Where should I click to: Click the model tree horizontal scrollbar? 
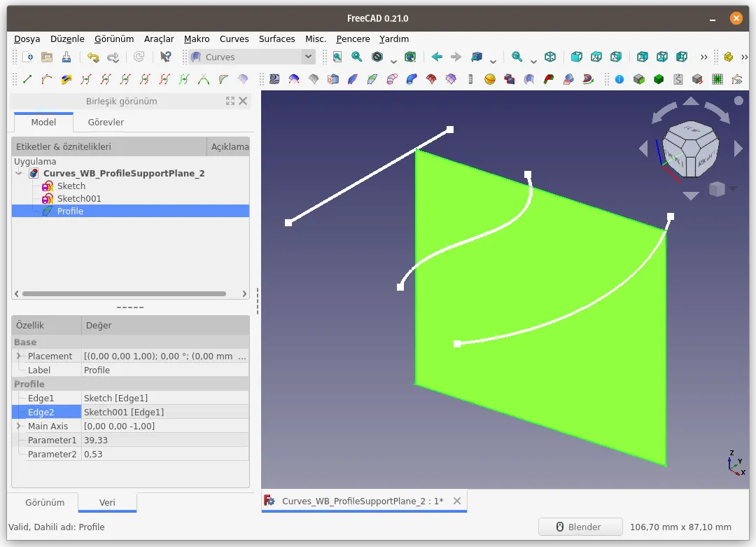coord(124,293)
